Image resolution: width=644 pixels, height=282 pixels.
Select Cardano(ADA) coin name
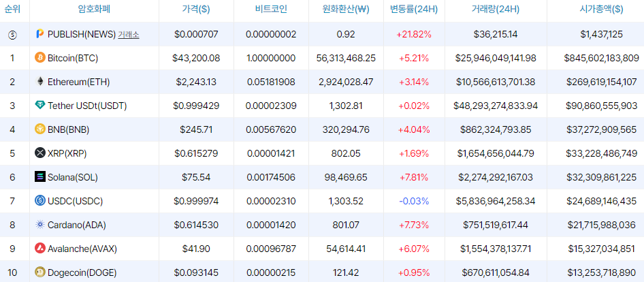[x=77, y=225]
